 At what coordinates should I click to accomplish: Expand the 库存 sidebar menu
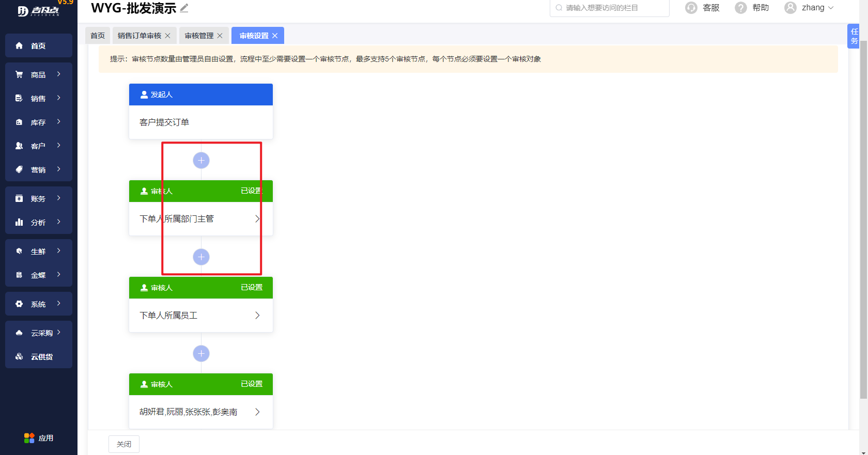point(38,122)
